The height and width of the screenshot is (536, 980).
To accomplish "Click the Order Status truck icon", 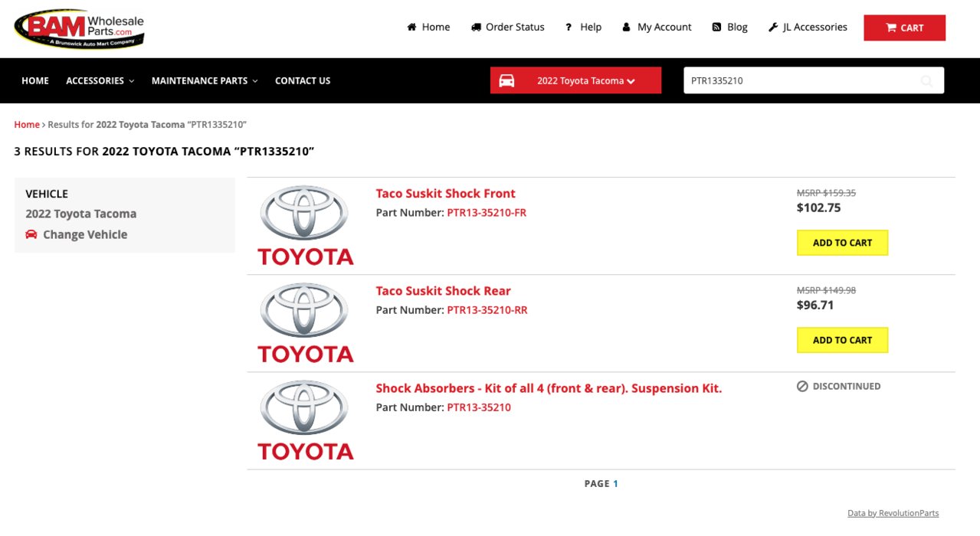I will 476,27.
